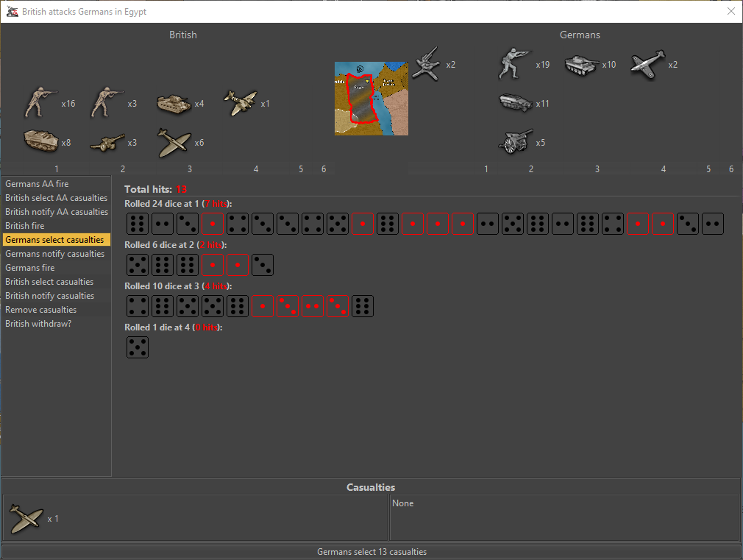Click the fighter icon in Casualties panel

tap(26, 519)
